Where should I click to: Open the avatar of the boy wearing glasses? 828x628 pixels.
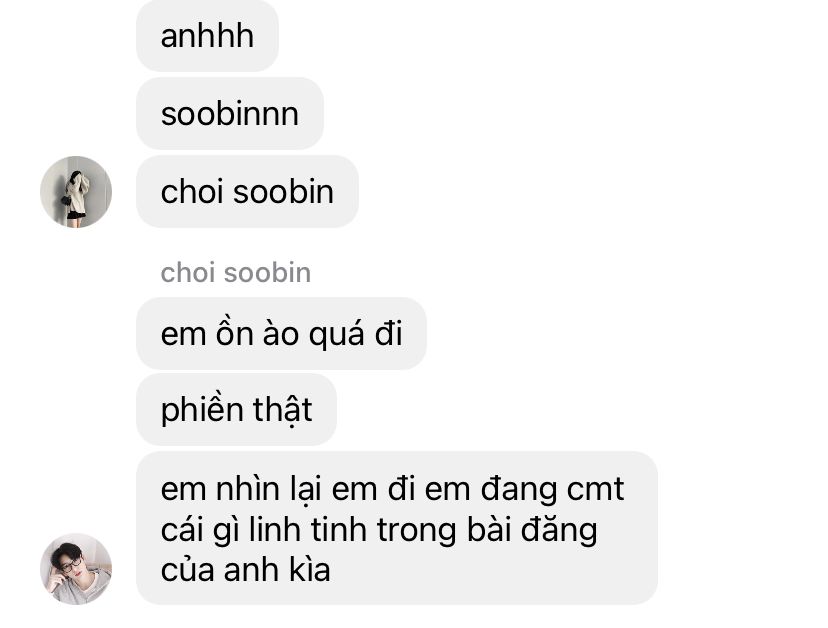click(76, 569)
